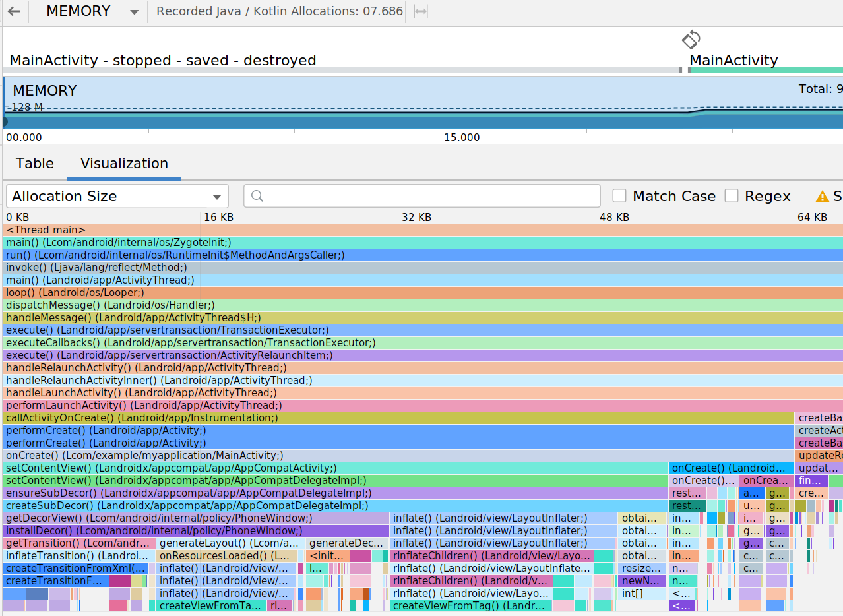Select the Visualization tab
Viewport: 843px width, 616px height.
[x=124, y=164]
